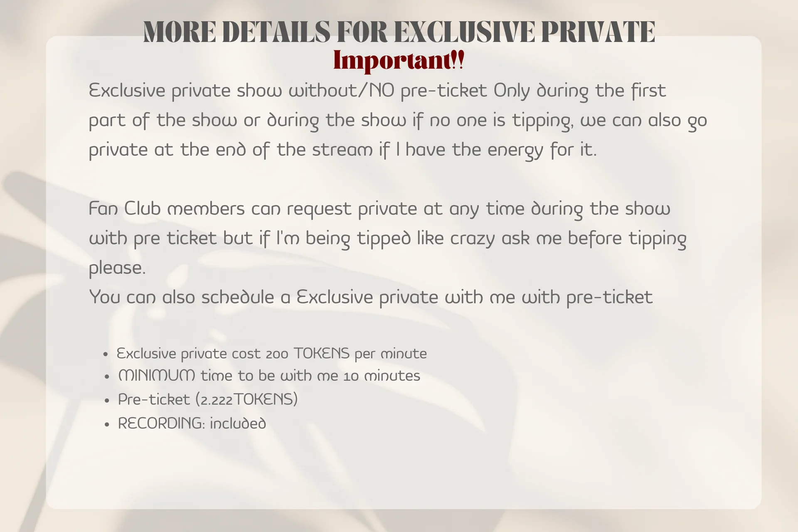Screen dimensions: 798x532
Task: Click the standalone word "please."
Action: tap(117, 268)
